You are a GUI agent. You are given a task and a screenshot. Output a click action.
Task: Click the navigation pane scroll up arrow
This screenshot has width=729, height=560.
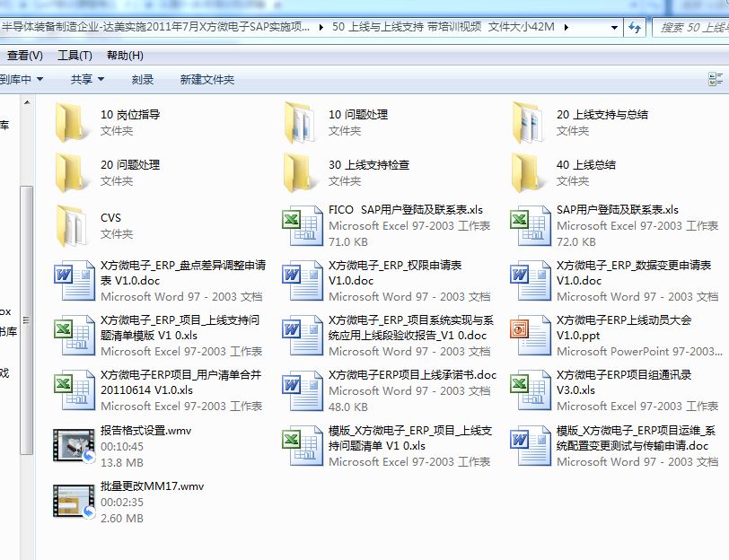click(28, 101)
